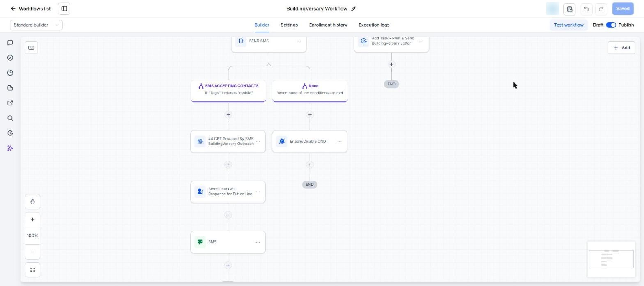Zoom out of the workflow canvas
This screenshot has width=644, height=286.
(32, 252)
